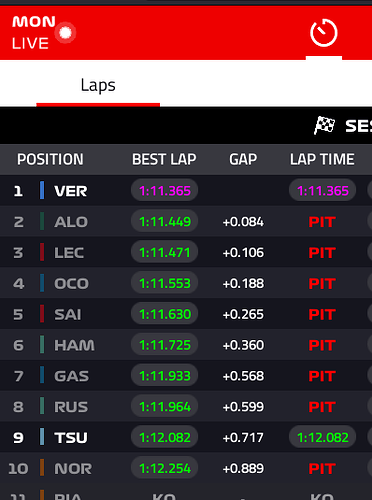Screen dimensions: 372x500
Task: Click NOR's PIT status
Action: point(322,468)
